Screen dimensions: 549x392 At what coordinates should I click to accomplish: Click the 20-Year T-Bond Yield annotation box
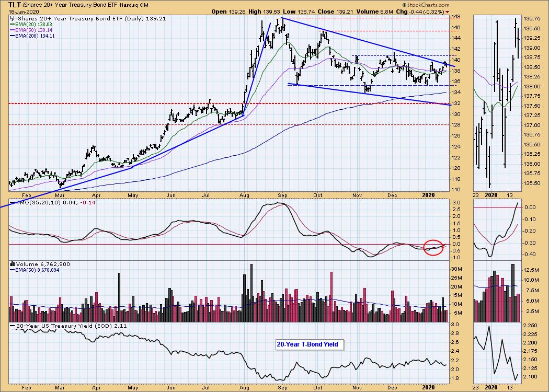click(310, 344)
